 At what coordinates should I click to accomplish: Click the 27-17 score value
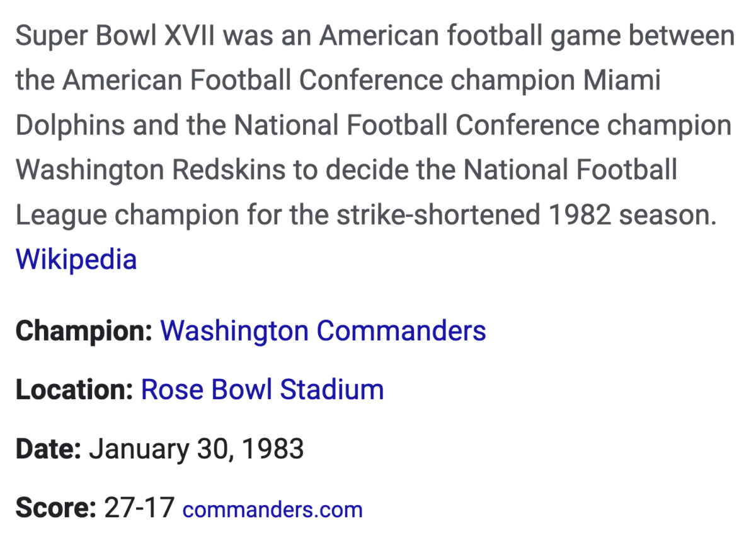139,508
